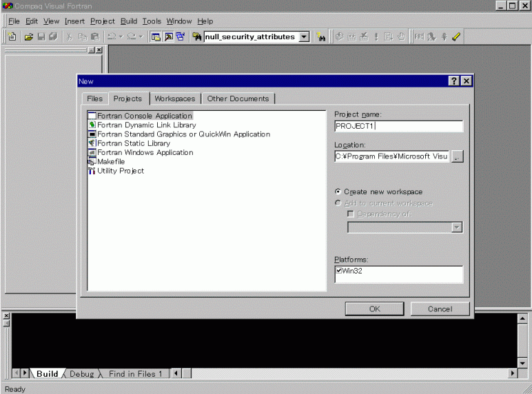Click the help question mark in New dialog
This screenshot has height=394, width=532.
tap(454, 81)
